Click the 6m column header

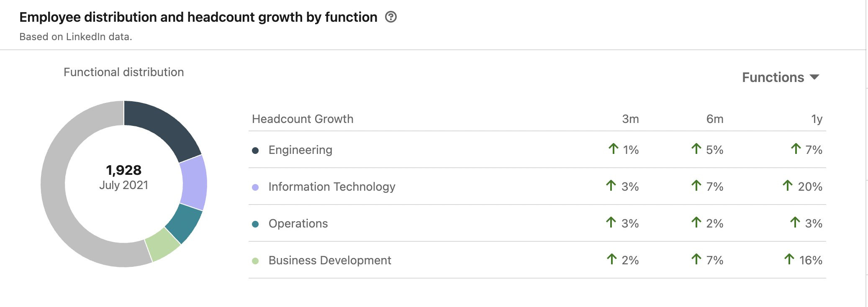(715, 119)
